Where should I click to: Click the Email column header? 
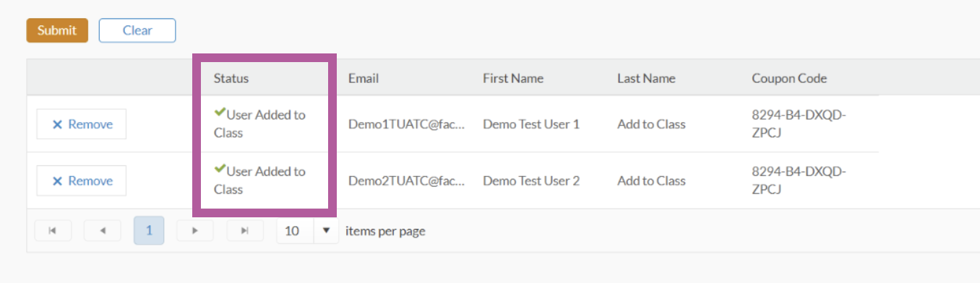point(364,78)
